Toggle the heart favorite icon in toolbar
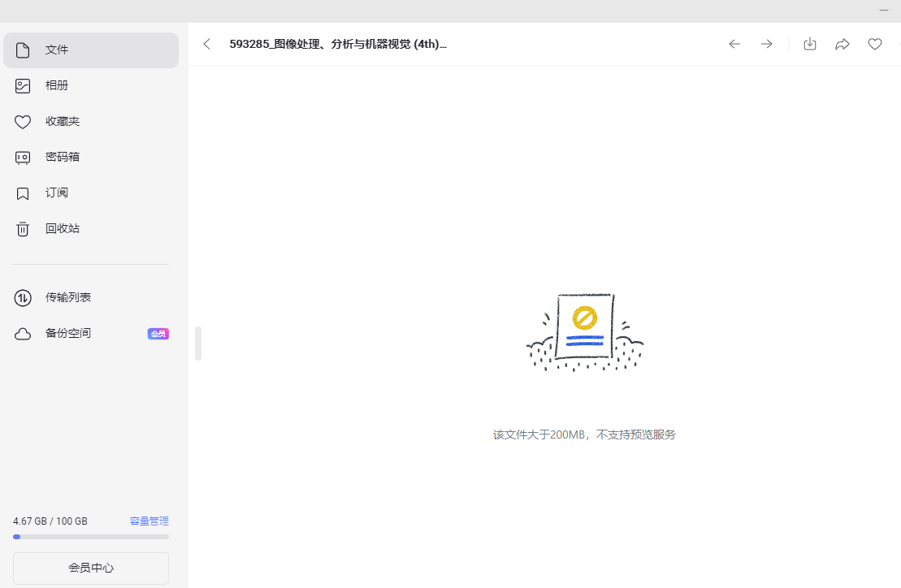Screen dimensions: 901x588 click(875, 44)
